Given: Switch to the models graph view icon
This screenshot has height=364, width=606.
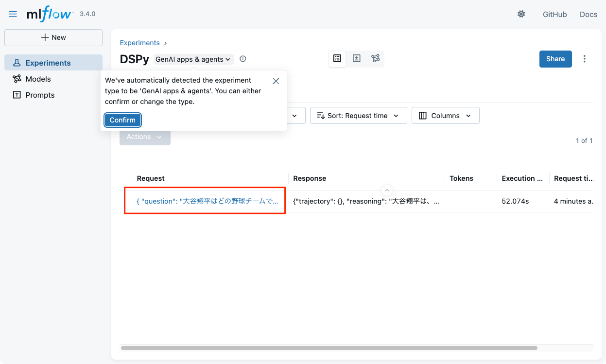Looking at the screenshot, I should pyautogui.click(x=376, y=58).
